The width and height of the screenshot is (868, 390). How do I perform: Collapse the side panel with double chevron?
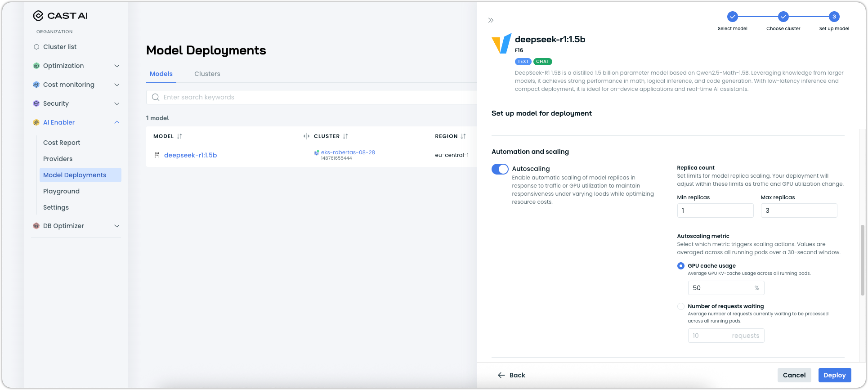491,20
